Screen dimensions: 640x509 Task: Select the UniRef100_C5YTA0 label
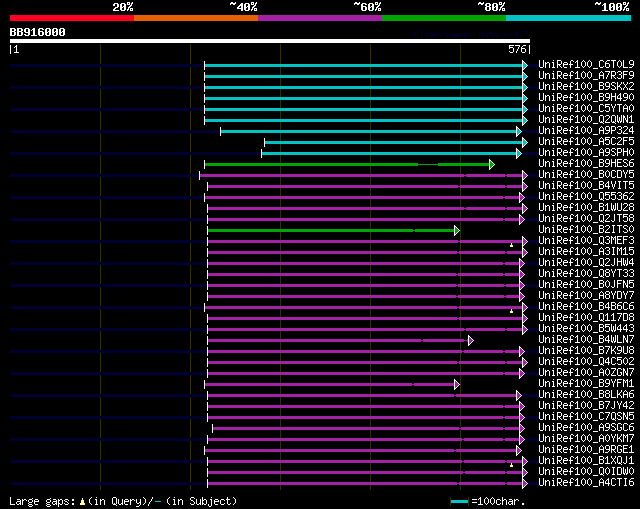pyautogui.click(x=586, y=108)
